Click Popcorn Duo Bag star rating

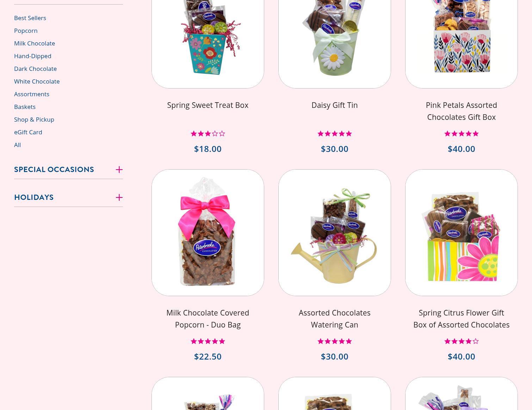[x=208, y=341]
